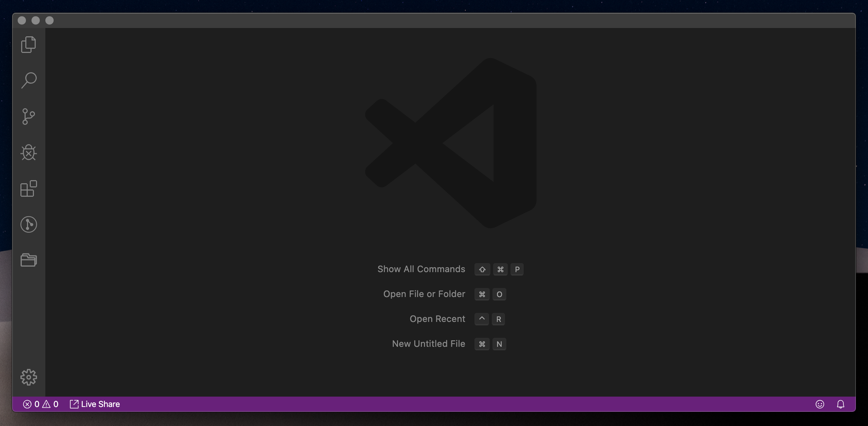
Task: Start a Live Share session
Action: coord(95,404)
